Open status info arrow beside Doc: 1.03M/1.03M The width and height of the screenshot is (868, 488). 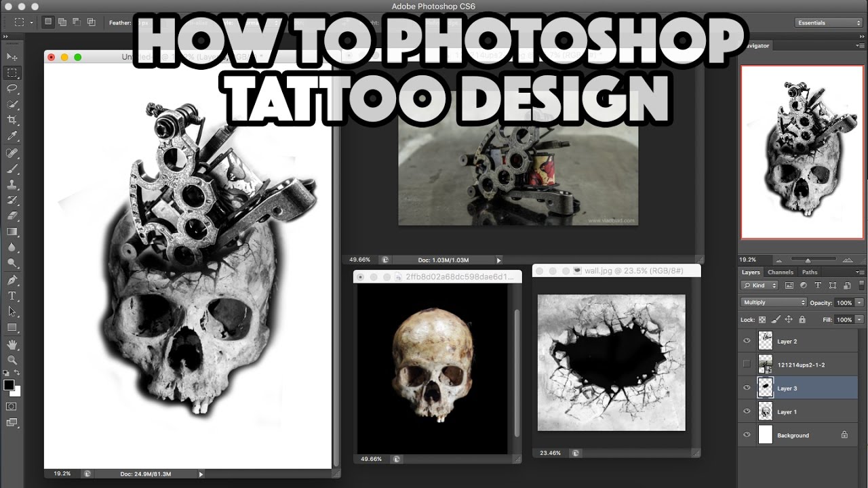[499, 260]
